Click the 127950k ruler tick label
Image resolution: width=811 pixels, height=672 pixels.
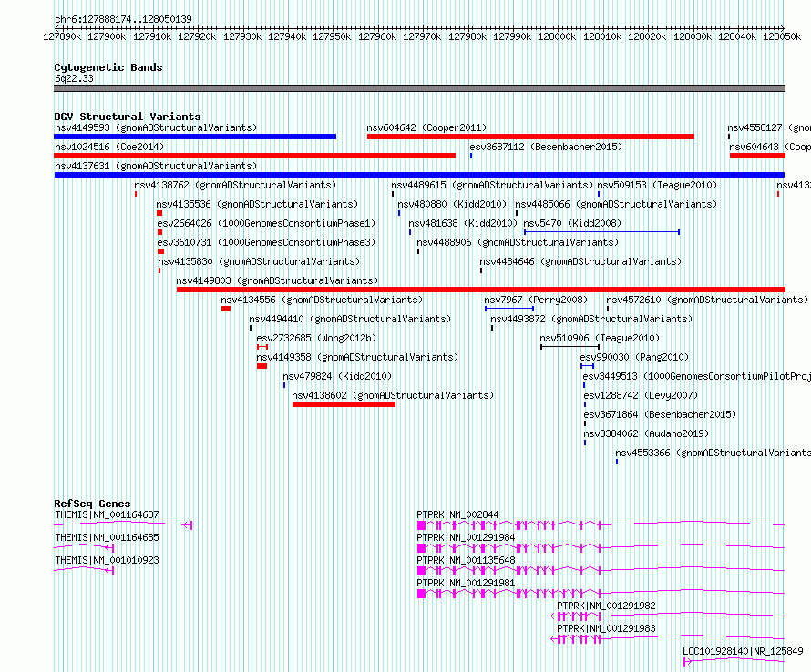(332, 36)
